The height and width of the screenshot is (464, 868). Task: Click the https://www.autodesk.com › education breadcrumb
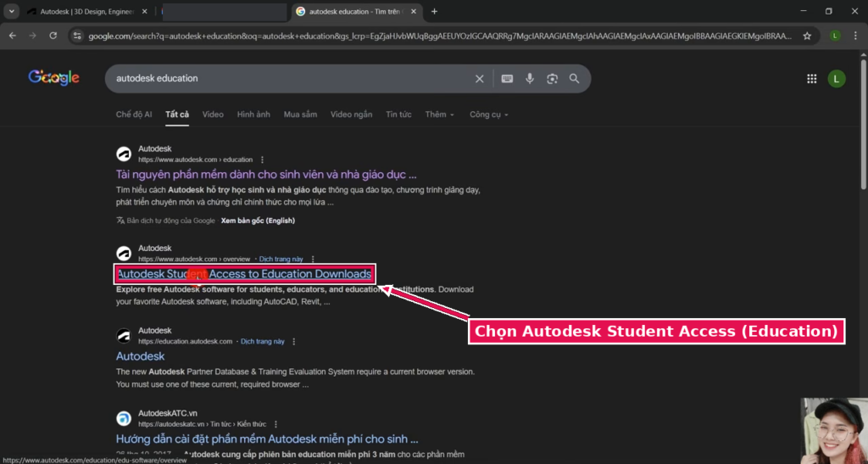[x=196, y=159]
